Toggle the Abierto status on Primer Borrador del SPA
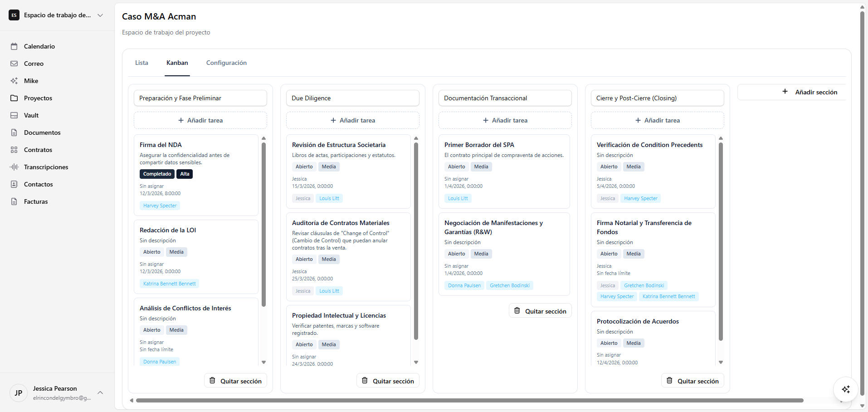 (456, 167)
